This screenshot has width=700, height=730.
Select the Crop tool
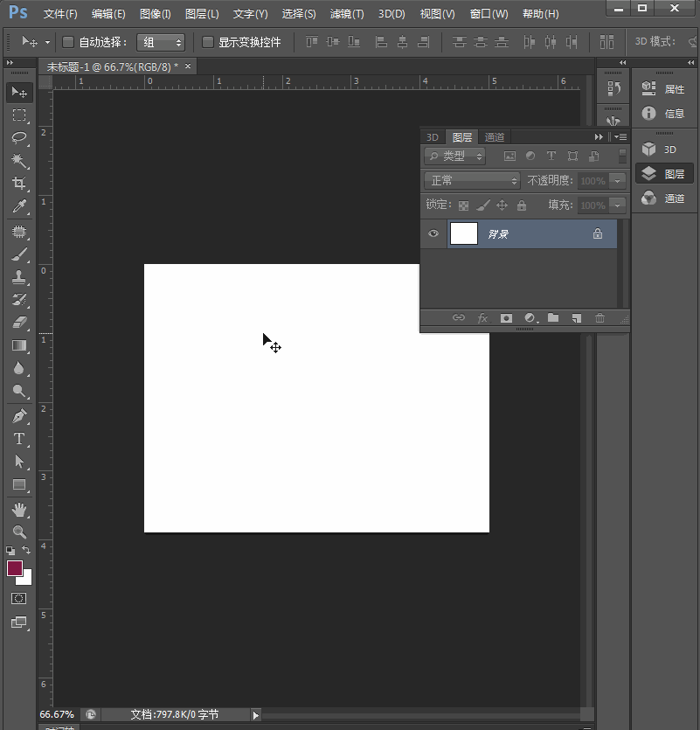tap(19, 183)
